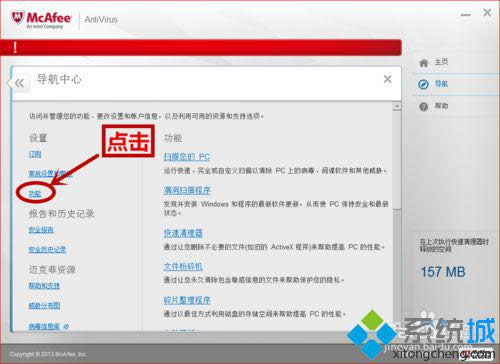Open the 安全报告 link

[41, 230]
